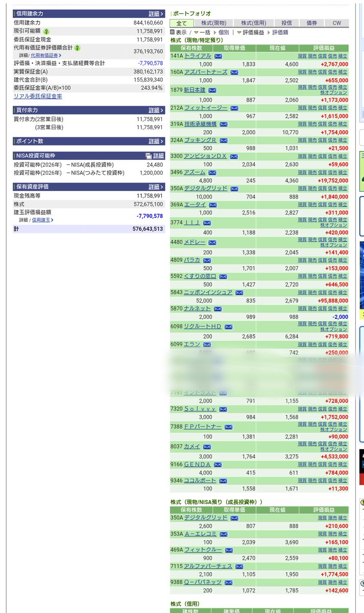Switch to the 株式(現物) tab
The width and height of the screenshot is (364, 613).
[213, 23]
